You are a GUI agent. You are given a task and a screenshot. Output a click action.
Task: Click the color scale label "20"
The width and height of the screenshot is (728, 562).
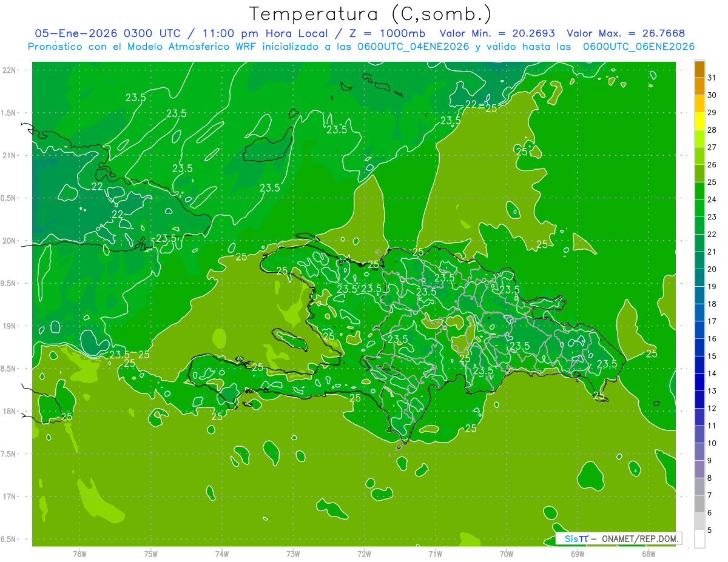pos(712,269)
